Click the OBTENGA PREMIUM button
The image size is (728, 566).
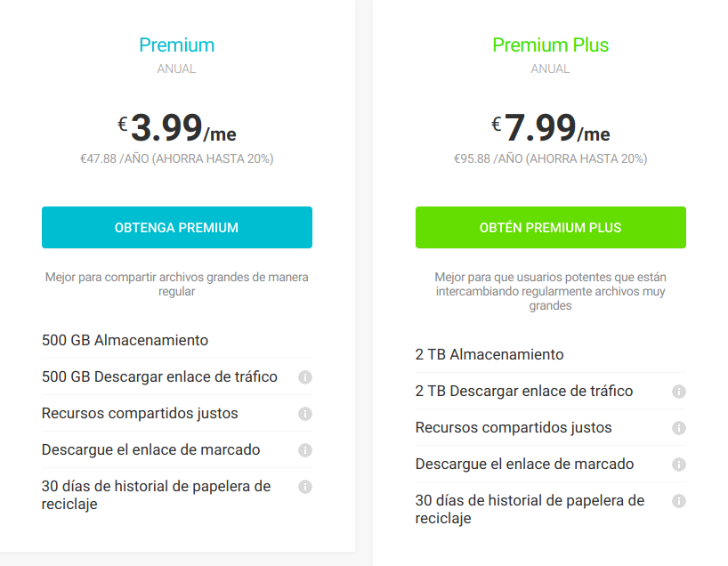(x=177, y=228)
